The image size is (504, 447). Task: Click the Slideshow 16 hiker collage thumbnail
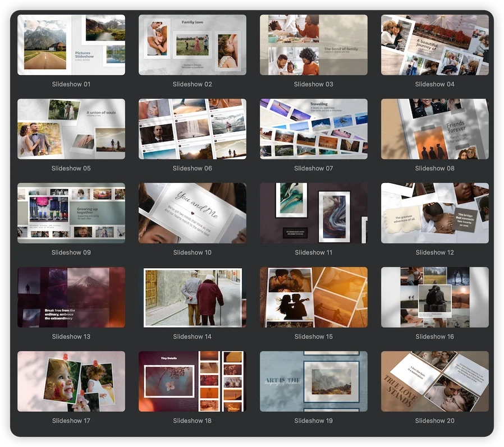[x=435, y=297]
